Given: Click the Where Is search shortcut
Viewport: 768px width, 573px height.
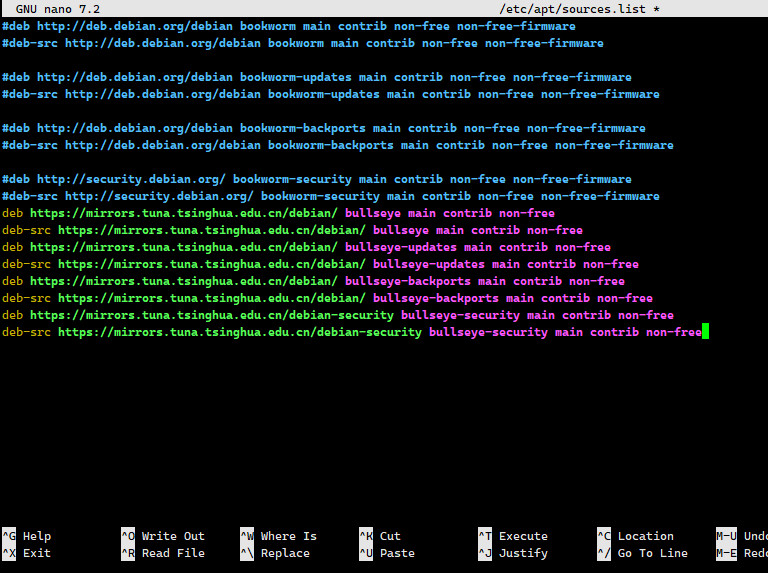Looking at the screenshot, I should pyautogui.click(x=288, y=536).
